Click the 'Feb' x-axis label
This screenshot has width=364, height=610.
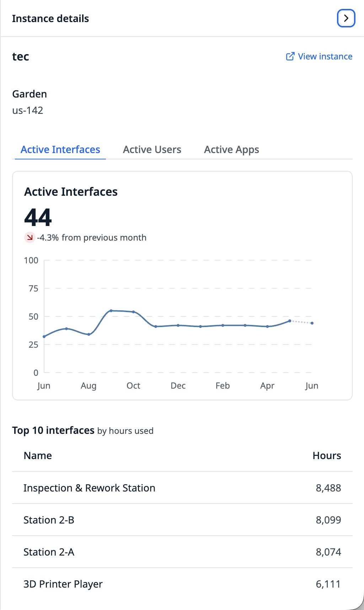click(223, 386)
